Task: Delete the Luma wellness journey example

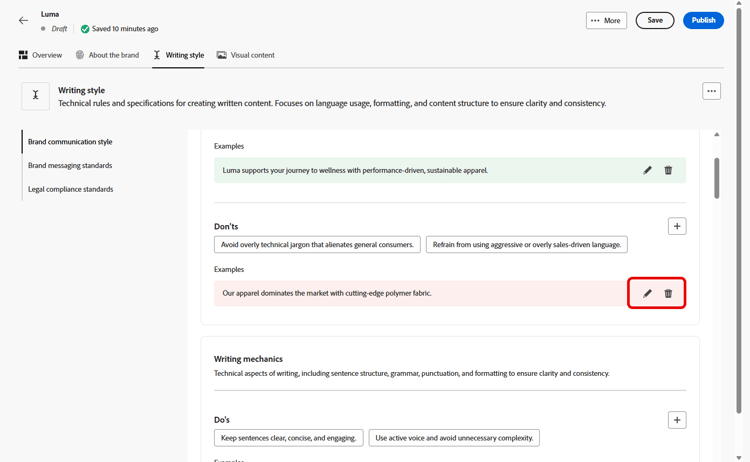Action: pos(668,170)
